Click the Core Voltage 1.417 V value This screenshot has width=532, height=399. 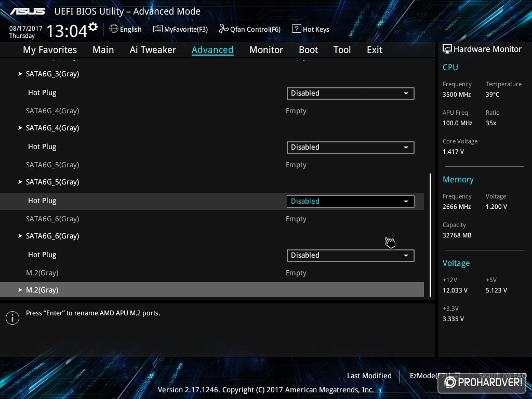453,152
